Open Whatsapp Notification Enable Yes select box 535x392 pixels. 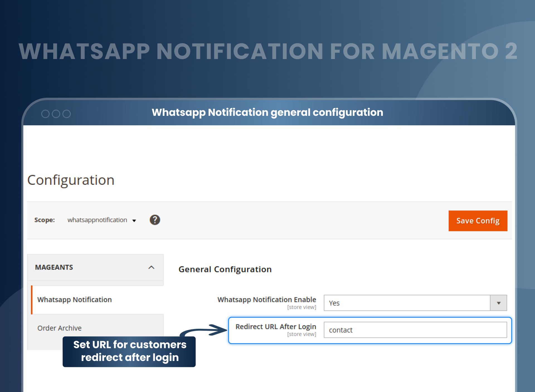tap(407, 303)
